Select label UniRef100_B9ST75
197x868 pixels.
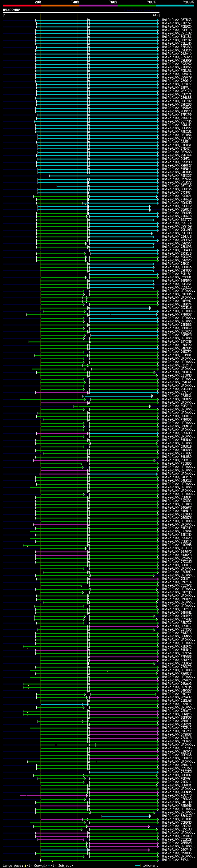177,220
